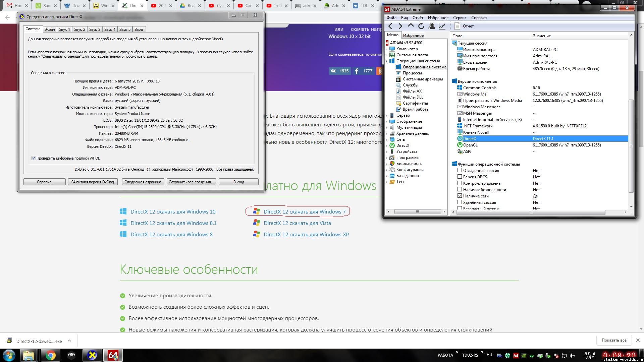This screenshot has height=362, width=644.
Task: Switch to Экран tab in DxDiag
Action: (x=50, y=29)
